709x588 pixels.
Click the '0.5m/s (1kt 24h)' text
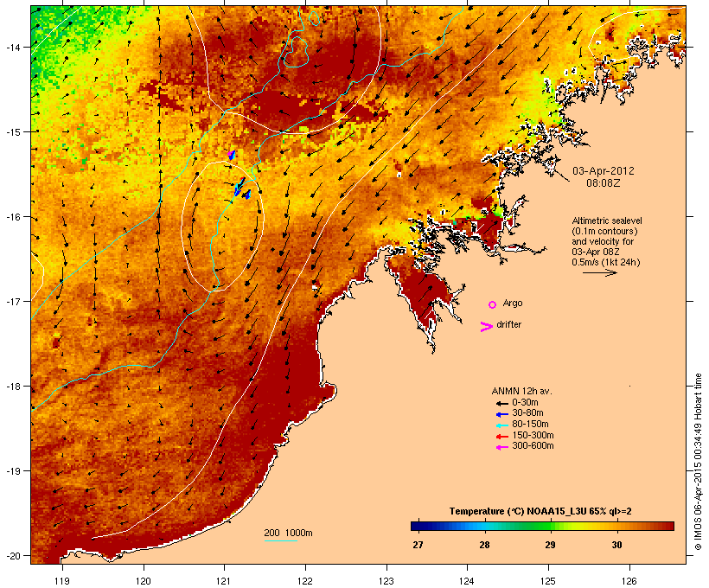606,262
